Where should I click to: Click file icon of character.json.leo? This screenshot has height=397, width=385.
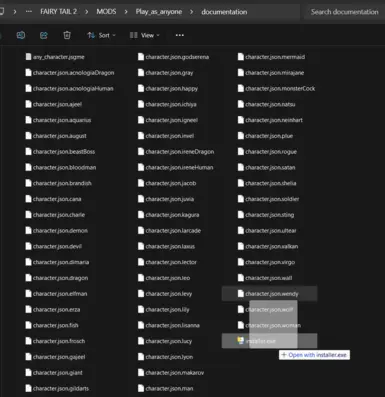pyautogui.click(x=141, y=278)
